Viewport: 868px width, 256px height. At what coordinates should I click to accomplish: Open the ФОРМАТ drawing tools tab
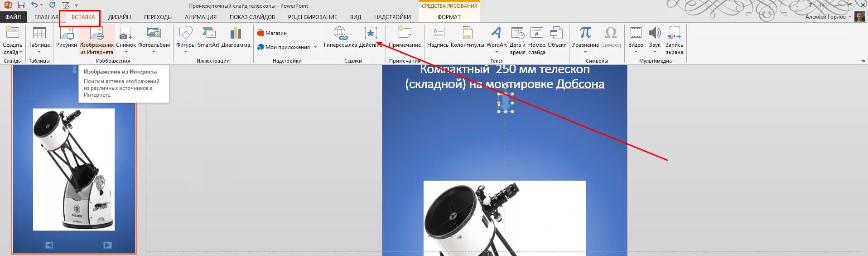[x=449, y=17]
